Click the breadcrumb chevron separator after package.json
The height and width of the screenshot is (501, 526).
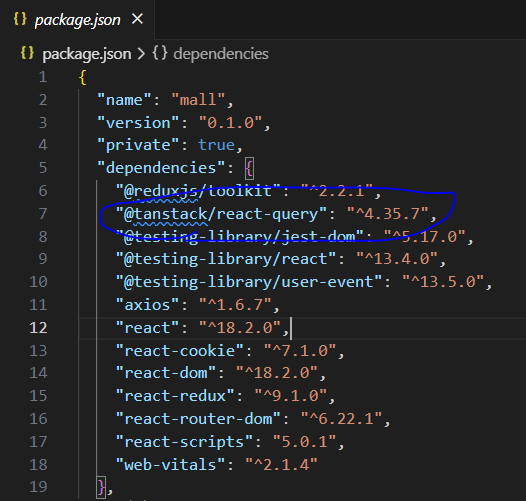(141, 54)
